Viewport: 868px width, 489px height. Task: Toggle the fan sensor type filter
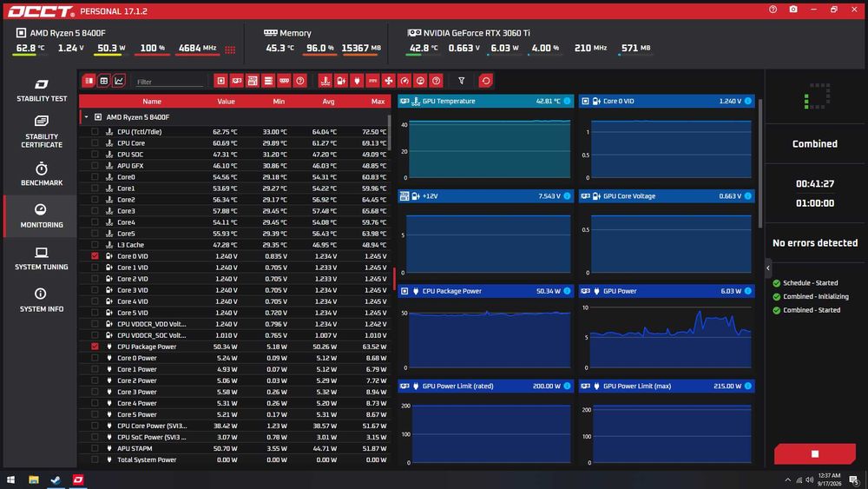coord(389,81)
